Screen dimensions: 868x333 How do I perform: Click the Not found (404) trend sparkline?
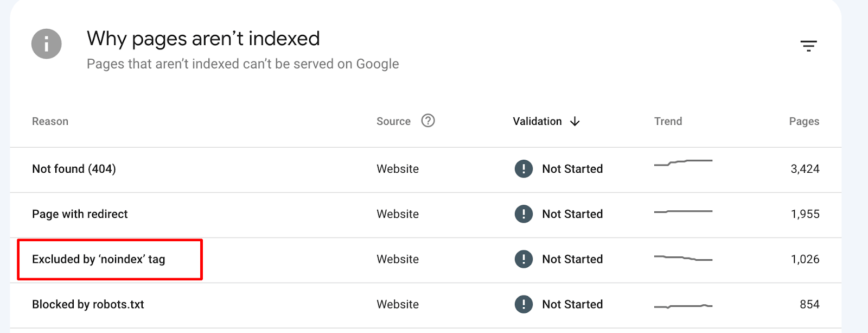click(x=683, y=162)
